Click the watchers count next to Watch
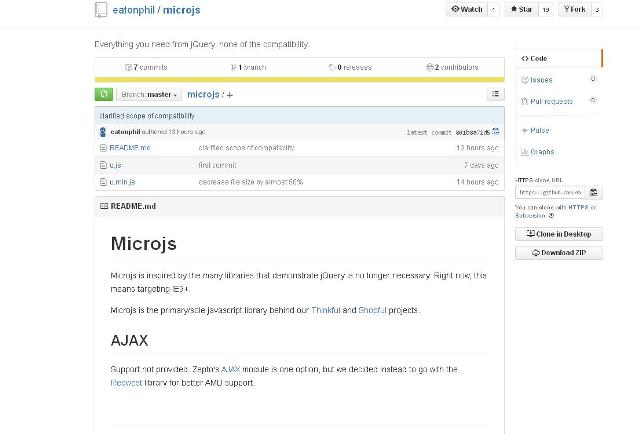Screen dimensions: 640x434 [493, 9]
